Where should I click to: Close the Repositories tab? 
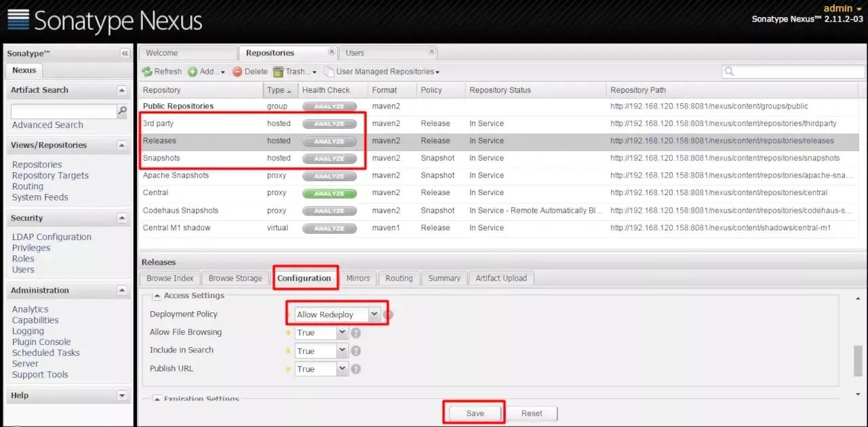(x=331, y=52)
